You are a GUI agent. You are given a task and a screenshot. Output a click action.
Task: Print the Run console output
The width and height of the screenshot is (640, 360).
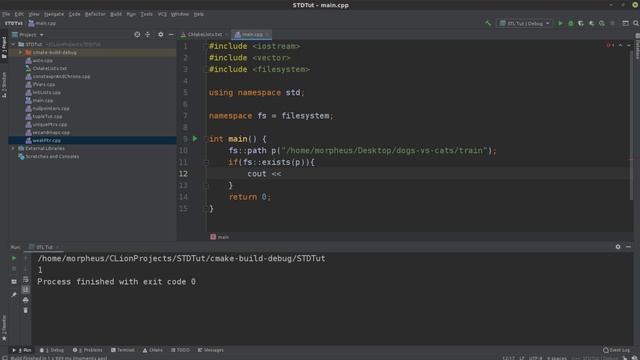26,300
